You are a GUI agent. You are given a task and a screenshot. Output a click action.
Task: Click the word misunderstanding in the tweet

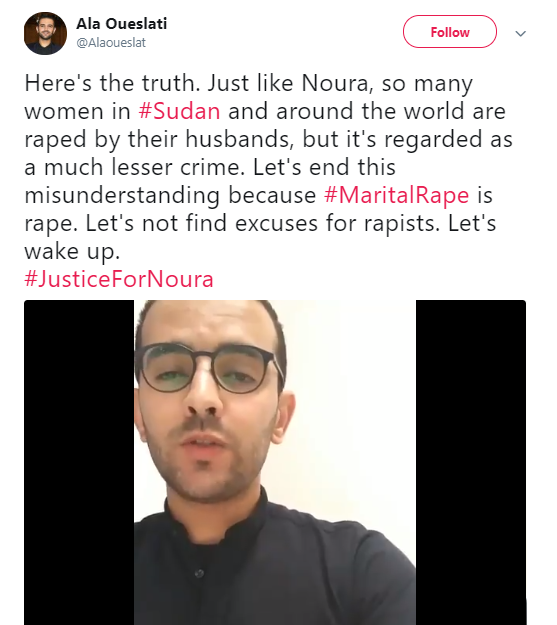point(122,195)
